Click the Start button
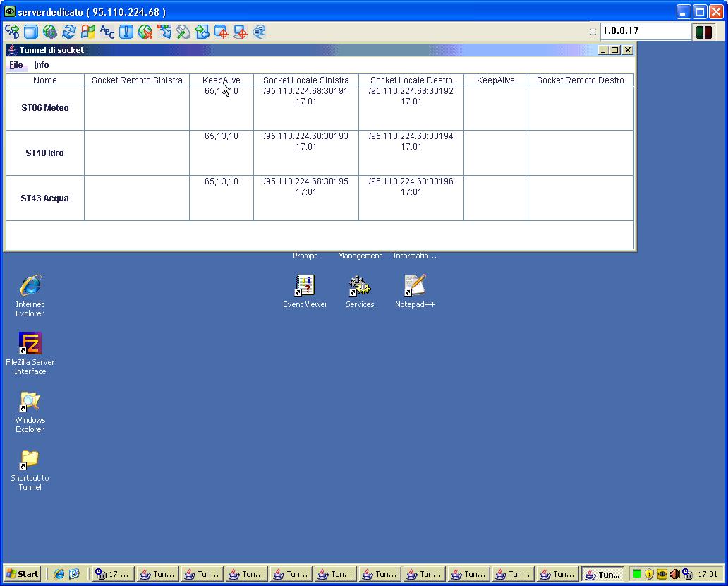This screenshot has height=586, width=728. 23,574
